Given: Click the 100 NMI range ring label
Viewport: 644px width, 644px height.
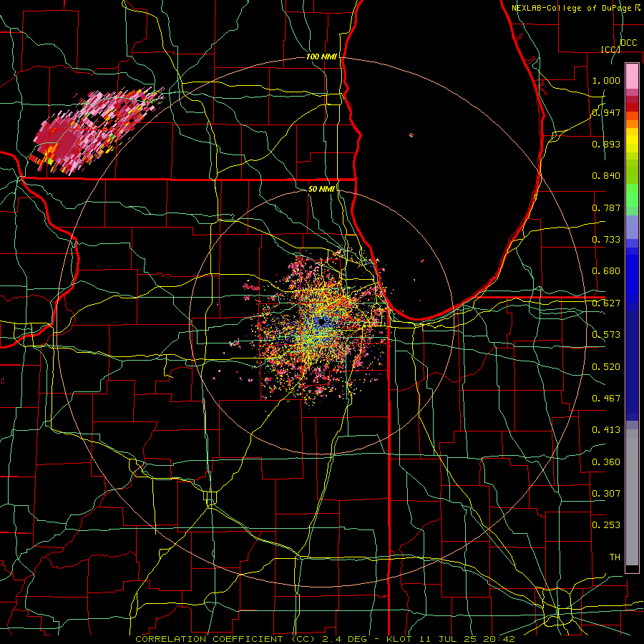Looking at the screenshot, I should coord(321,57).
